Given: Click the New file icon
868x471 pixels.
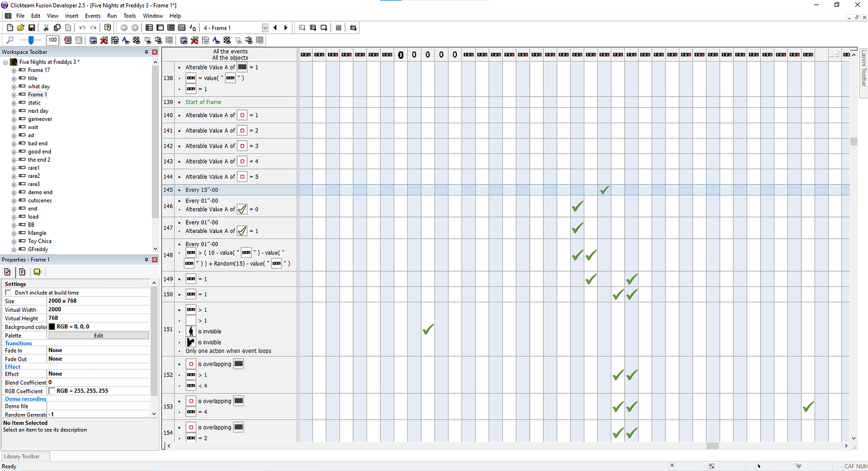Looking at the screenshot, I should coord(10,28).
